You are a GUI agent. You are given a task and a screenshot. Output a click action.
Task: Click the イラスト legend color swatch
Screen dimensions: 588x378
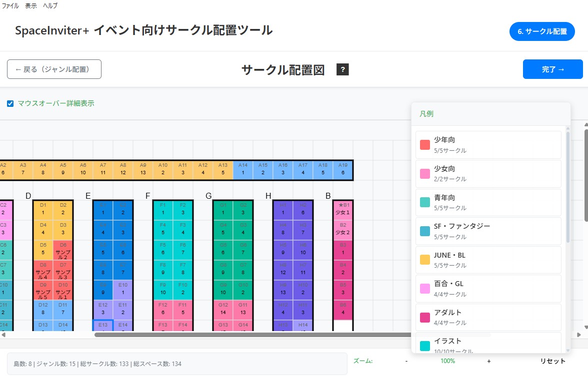tap(426, 346)
